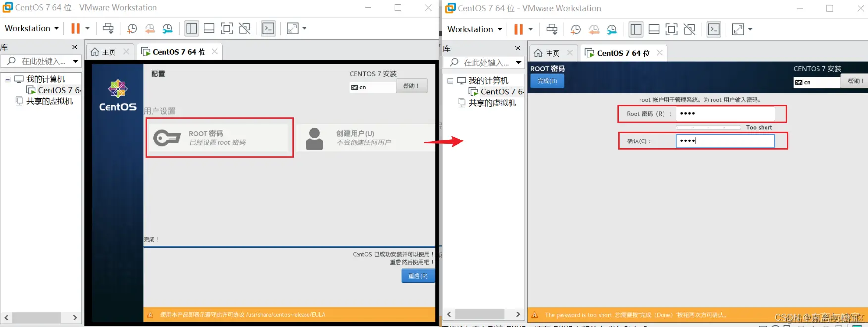Enter full screen mode in left toolbar

coord(227,28)
